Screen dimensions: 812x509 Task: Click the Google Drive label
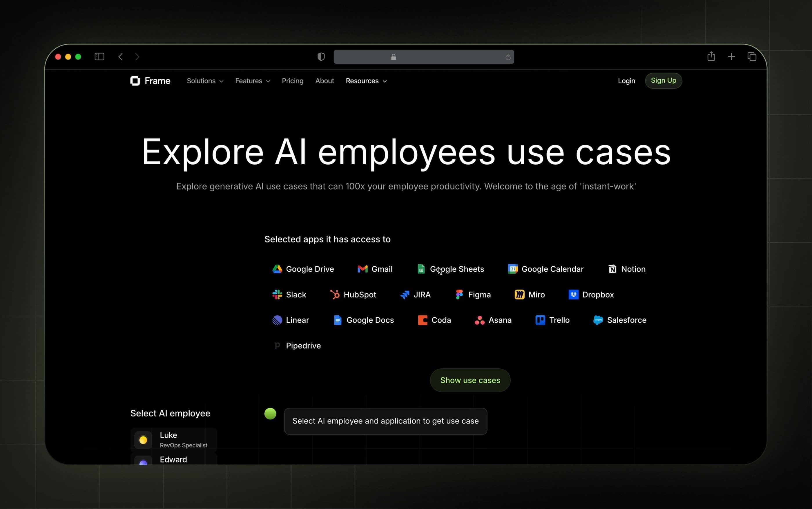[309, 269]
